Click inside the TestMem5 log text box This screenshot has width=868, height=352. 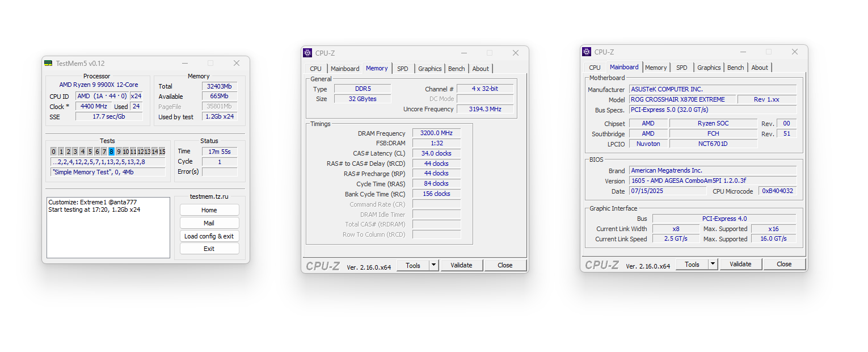(x=108, y=228)
